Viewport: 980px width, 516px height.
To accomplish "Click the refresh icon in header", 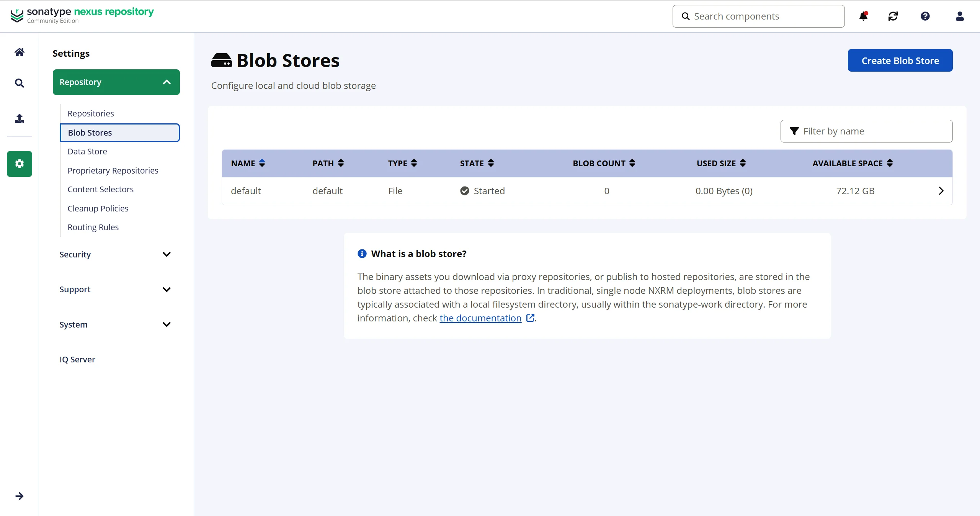I will coord(893,16).
